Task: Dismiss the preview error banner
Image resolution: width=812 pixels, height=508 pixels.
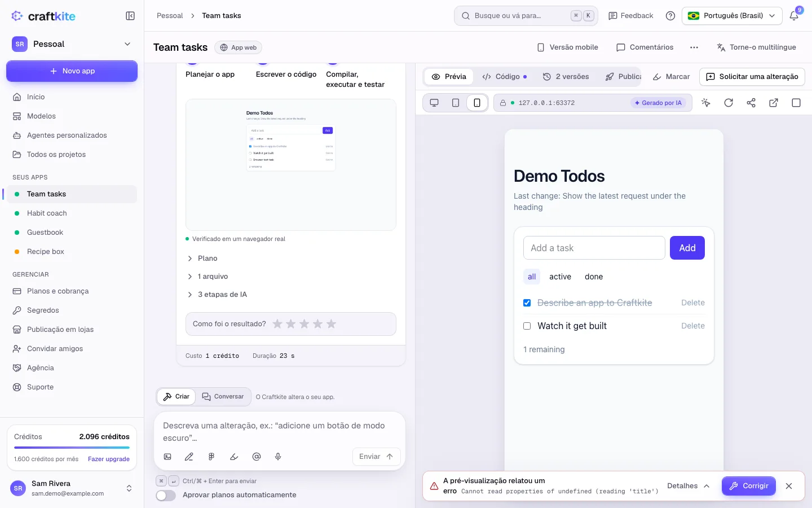Action: pos(789,486)
